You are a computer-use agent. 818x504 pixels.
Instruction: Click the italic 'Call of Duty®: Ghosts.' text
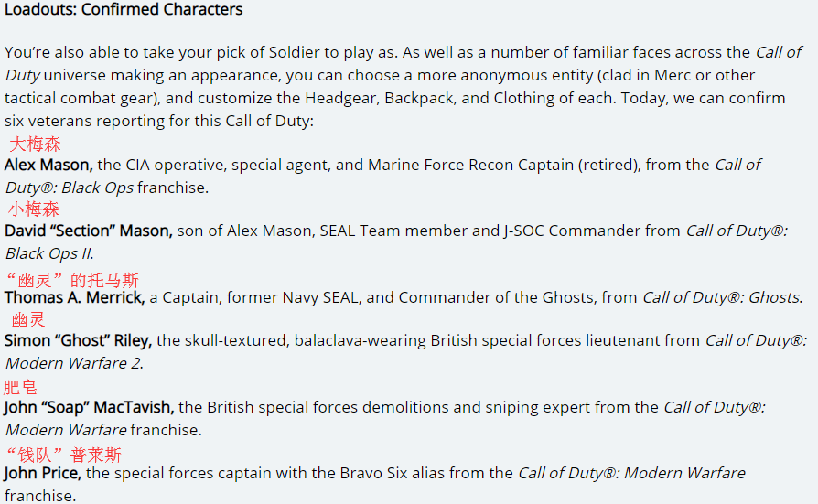click(723, 297)
